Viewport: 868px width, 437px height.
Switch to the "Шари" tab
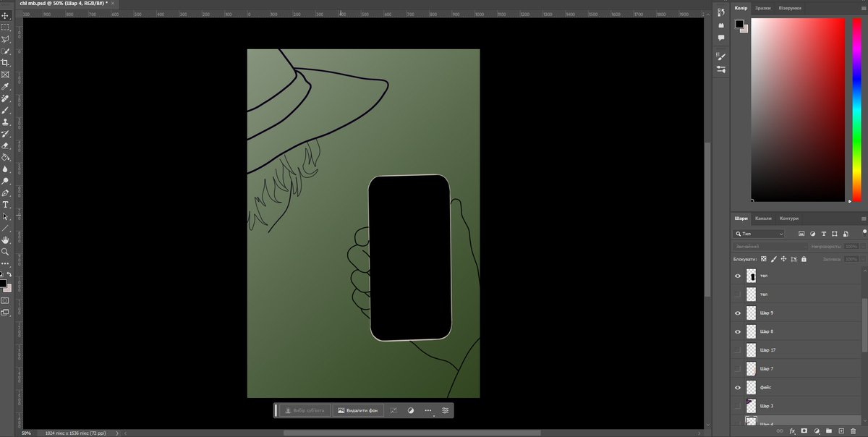(x=741, y=218)
